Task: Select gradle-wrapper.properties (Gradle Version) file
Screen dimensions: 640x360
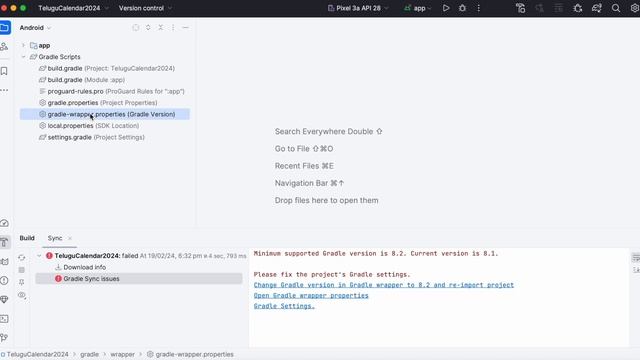Action: click(x=105, y=114)
